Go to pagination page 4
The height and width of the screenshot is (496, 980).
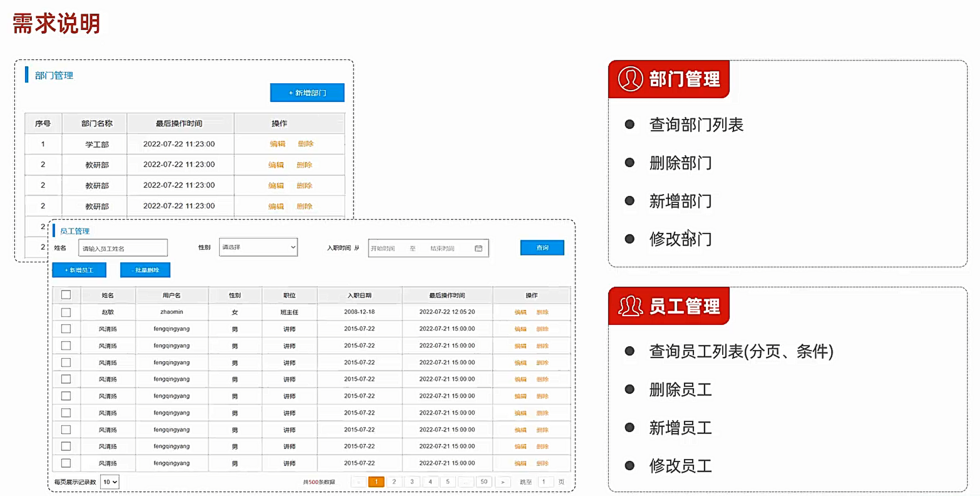(430, 482)
